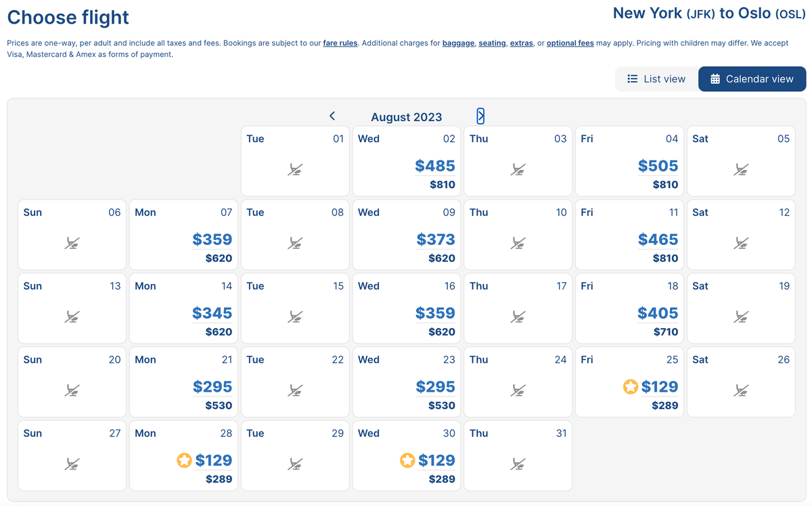Switch to List view
Screen dimensions: 812x506
tap(656, 78)
